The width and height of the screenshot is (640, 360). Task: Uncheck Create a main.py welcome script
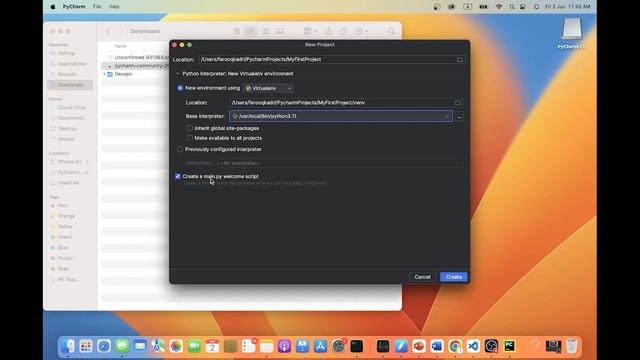(178, 176)
